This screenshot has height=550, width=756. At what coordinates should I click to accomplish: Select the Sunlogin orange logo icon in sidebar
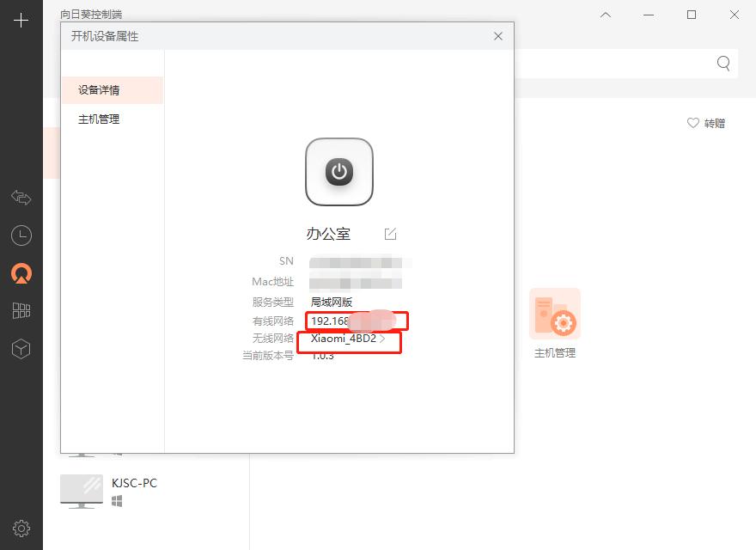(x=21, y=275)
